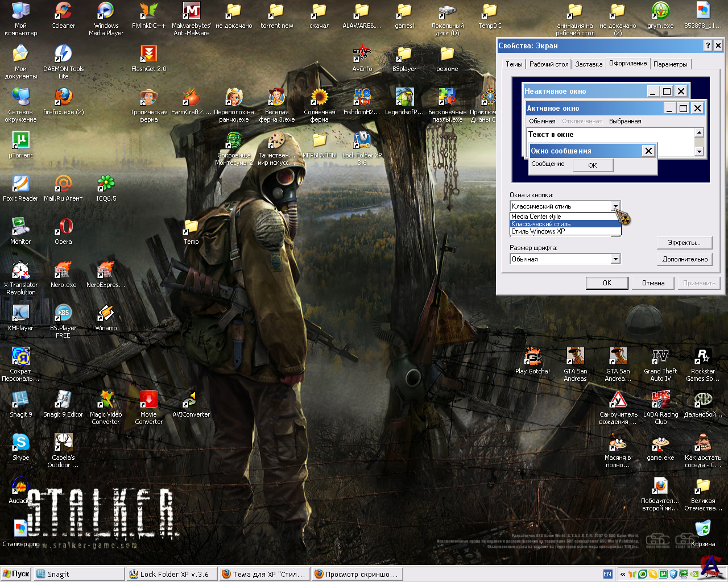Switch to the Рабочий стол tab

549,64
